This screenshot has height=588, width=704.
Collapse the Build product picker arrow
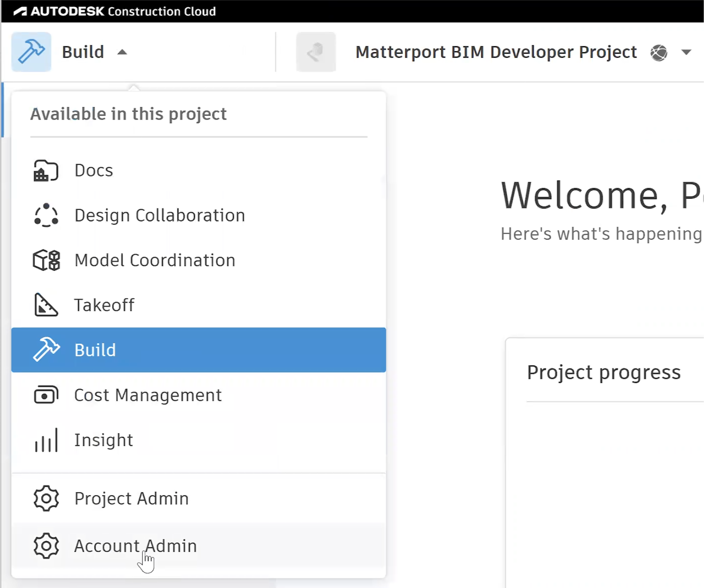click(122, 52)
